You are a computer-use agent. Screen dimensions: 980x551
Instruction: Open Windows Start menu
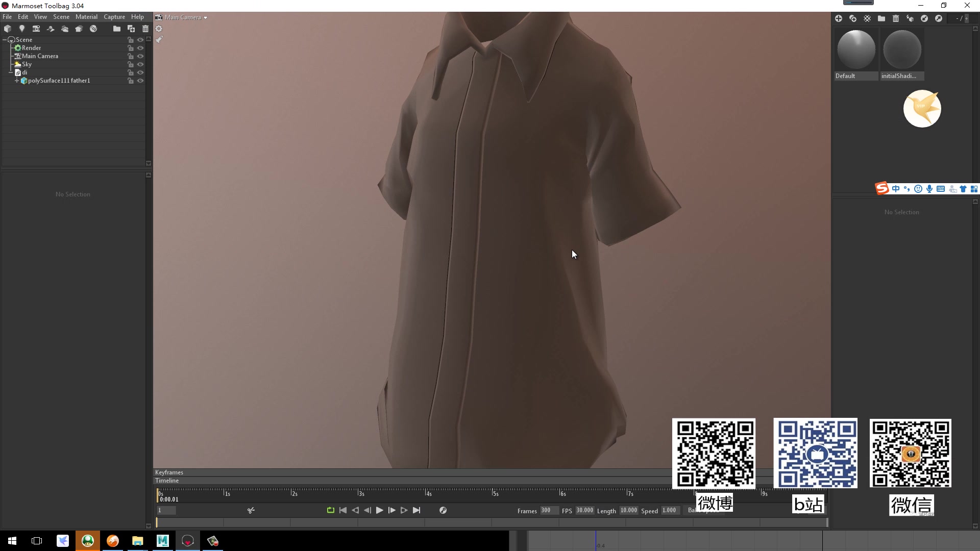coord(12,541)
